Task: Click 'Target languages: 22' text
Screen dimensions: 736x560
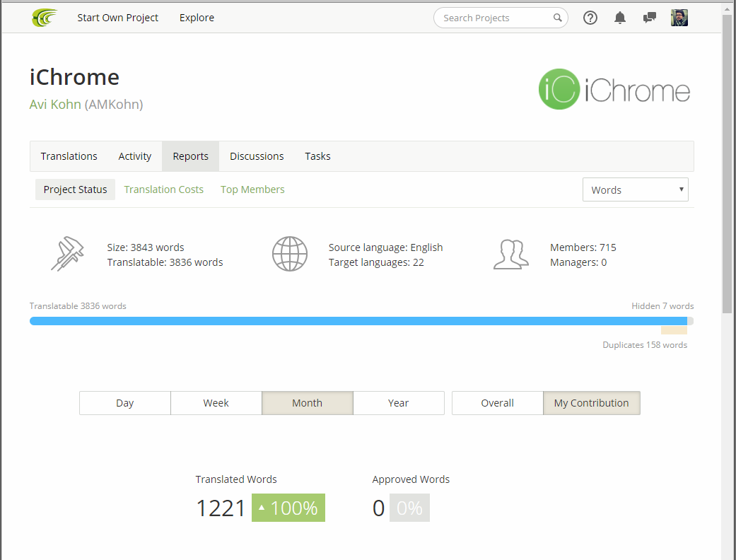Action: (x=376, y=262)
